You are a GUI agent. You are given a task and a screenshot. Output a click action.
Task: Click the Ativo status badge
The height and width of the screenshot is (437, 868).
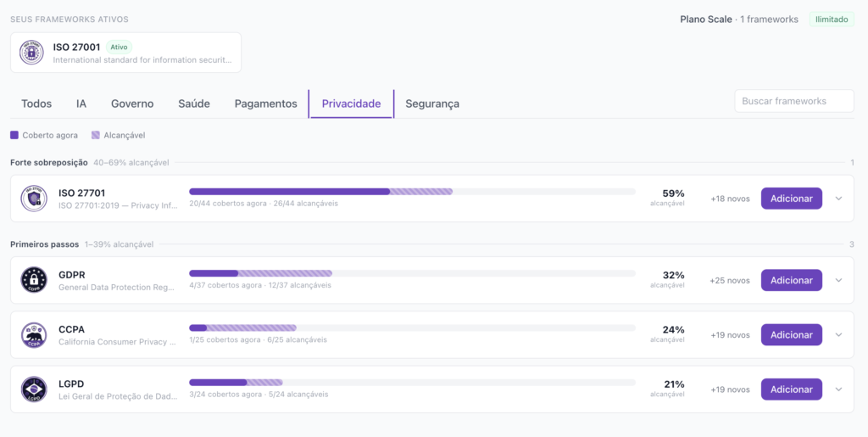coord(119,47)
